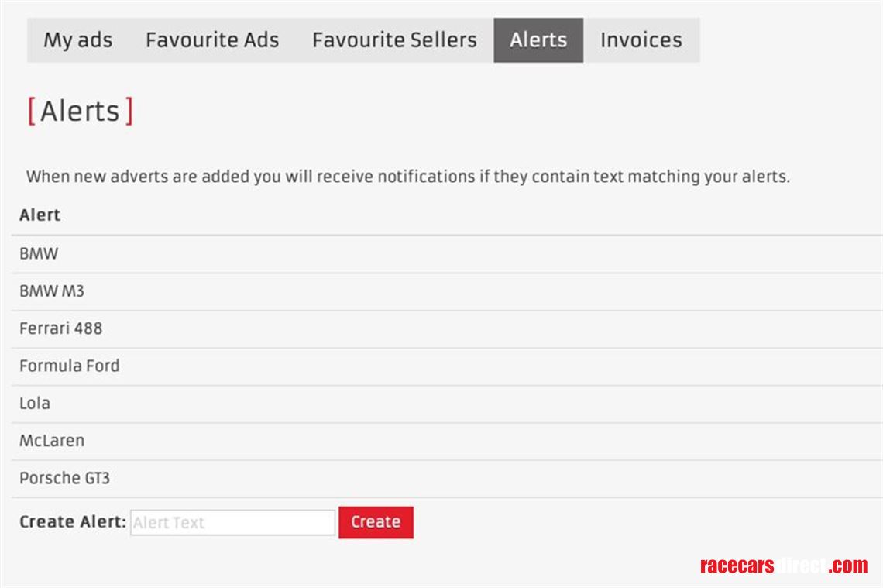Select the Formula Ford alert row
Screen dimensions: 883x588
[x=70, y=366]
